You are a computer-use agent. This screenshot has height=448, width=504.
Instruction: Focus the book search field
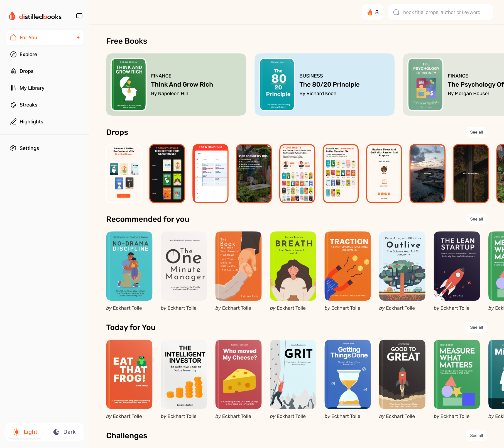pos(442,12)
